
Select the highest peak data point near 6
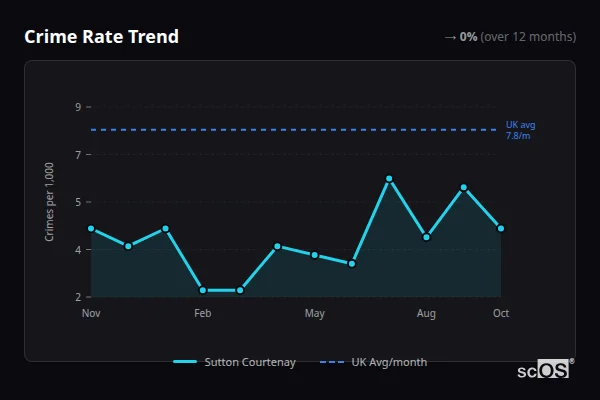[389, 178]
